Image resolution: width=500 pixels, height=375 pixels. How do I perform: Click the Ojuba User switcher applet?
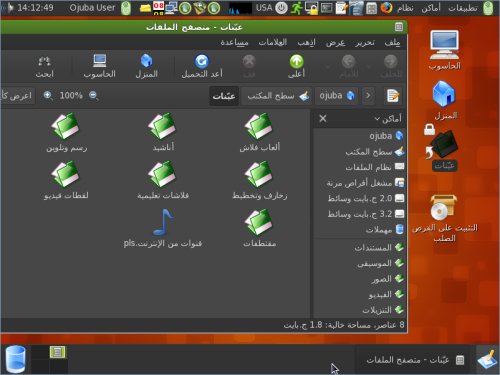tap(92, 8)
